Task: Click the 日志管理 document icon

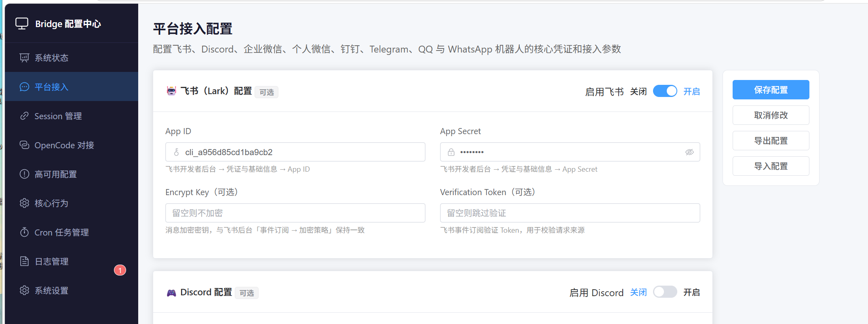Action: [x=24, y=261]
